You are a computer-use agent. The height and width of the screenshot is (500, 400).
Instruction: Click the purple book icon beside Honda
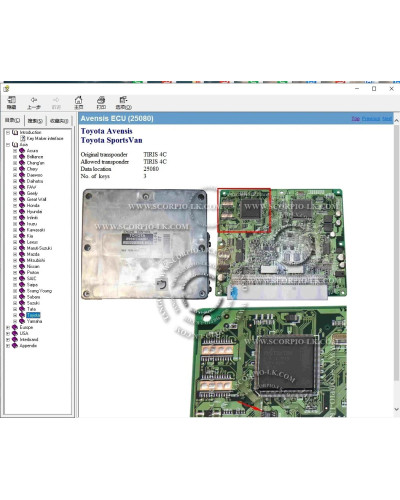point(22,205)
